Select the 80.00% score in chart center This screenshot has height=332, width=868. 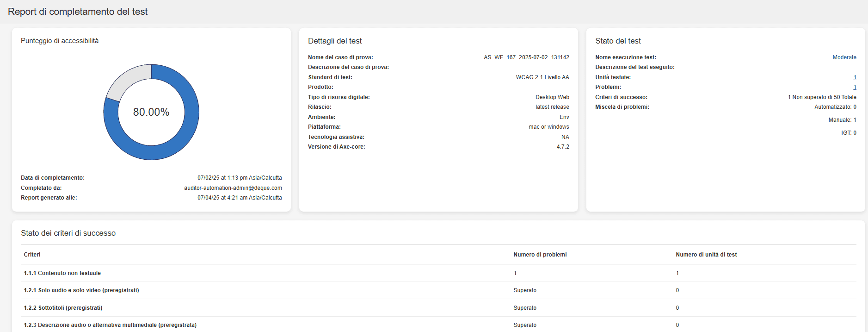coord(151,112)
